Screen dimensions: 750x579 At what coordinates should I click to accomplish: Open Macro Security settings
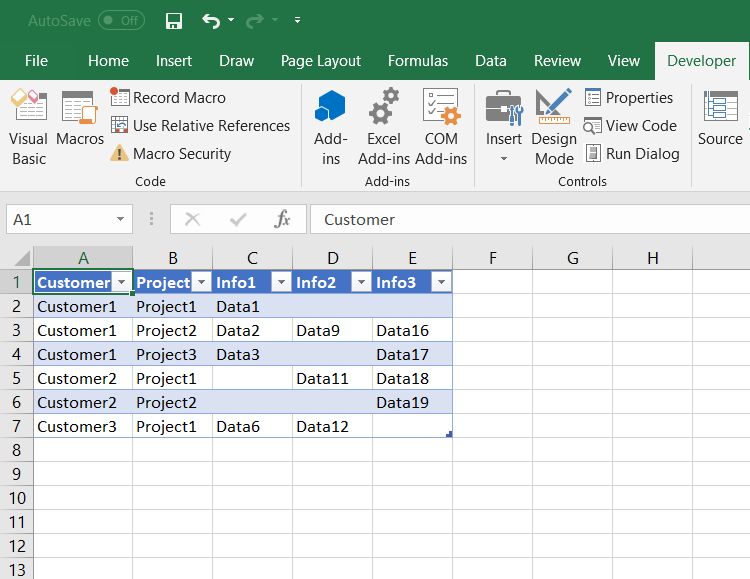coord(170,154)
